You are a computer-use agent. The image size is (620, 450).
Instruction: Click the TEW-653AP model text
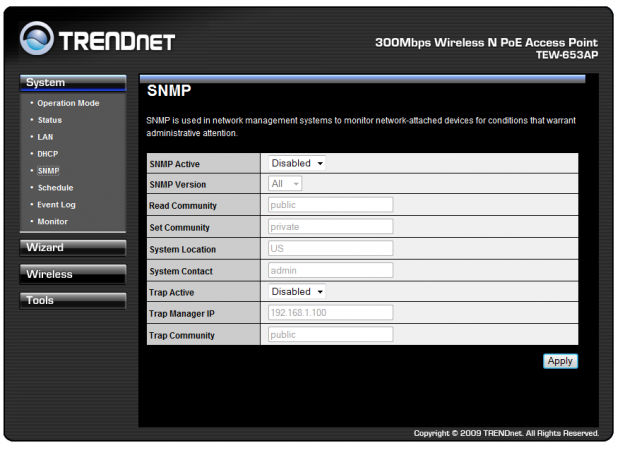(567, 55)
